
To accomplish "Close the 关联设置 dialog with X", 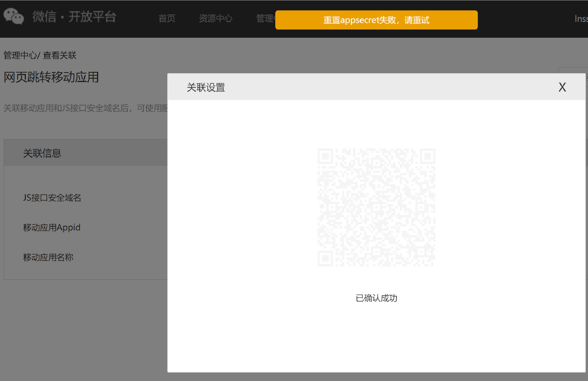I will (x=562, y=87).
